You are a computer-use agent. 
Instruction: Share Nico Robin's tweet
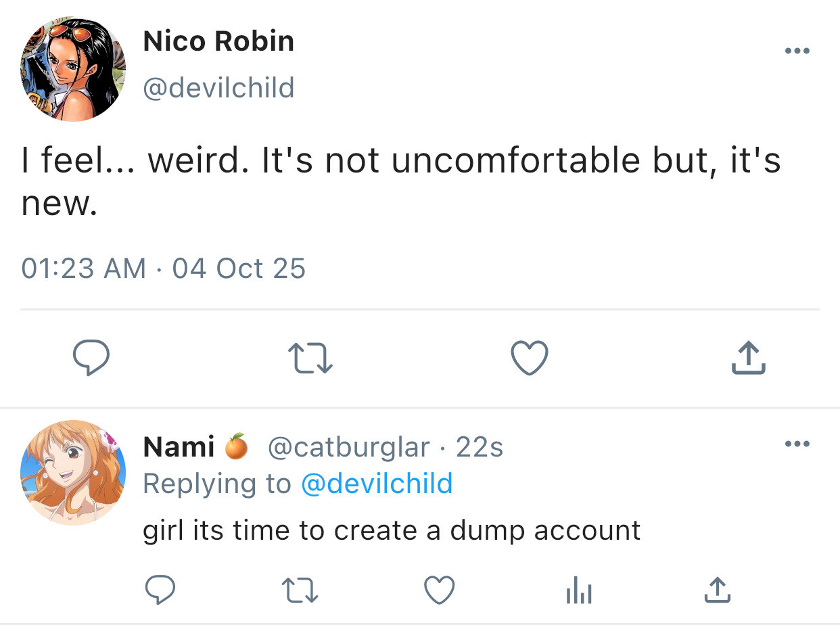748,358
